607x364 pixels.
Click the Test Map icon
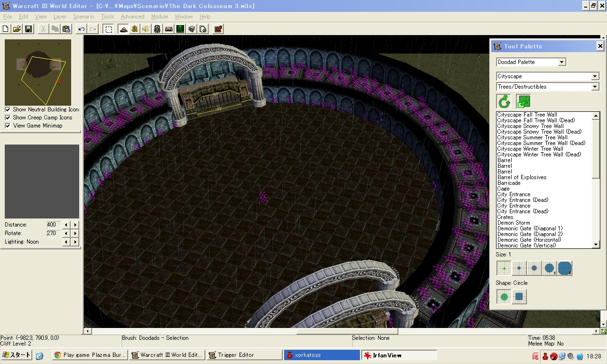tap(218, 29)
